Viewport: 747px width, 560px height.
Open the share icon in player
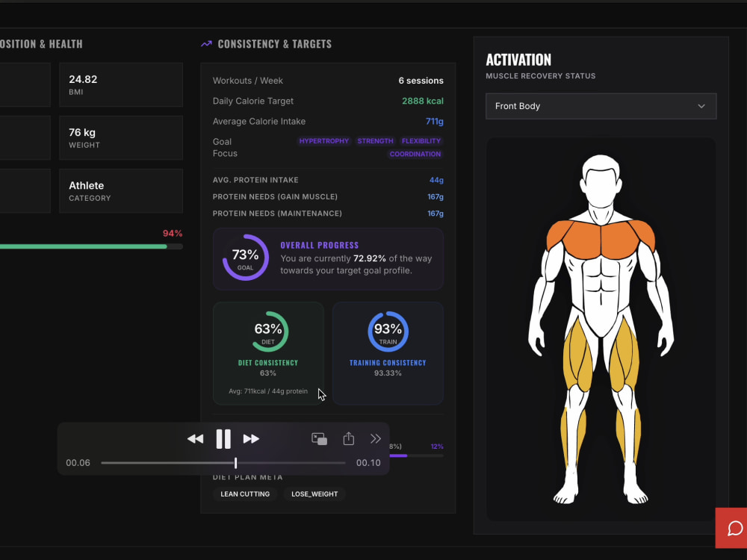[x=349, y=438]
